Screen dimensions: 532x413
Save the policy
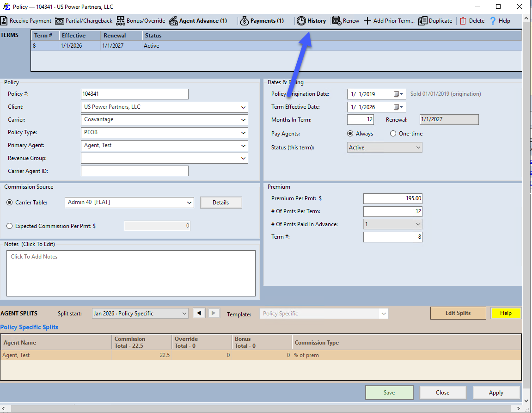click(389, 393)
